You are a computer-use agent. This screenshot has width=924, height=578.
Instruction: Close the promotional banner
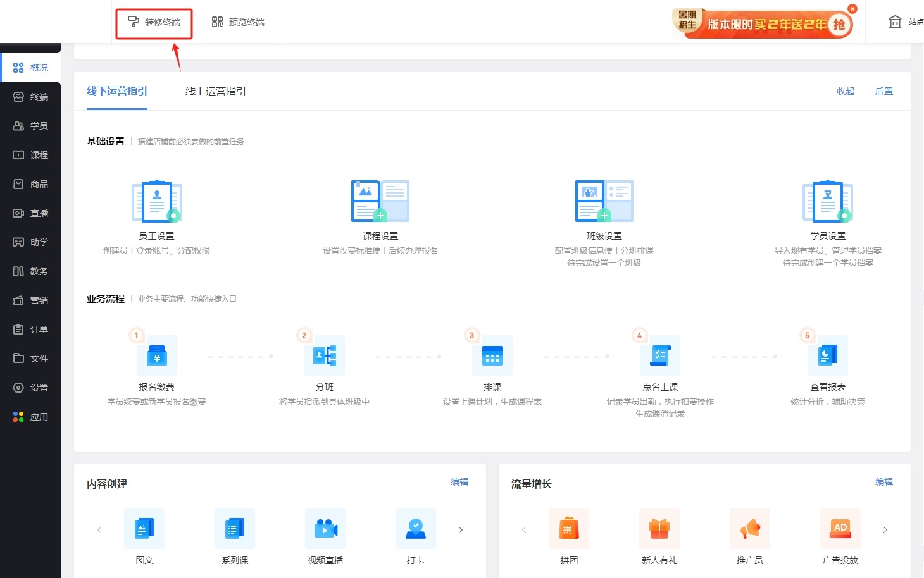[x=852, y=9]
